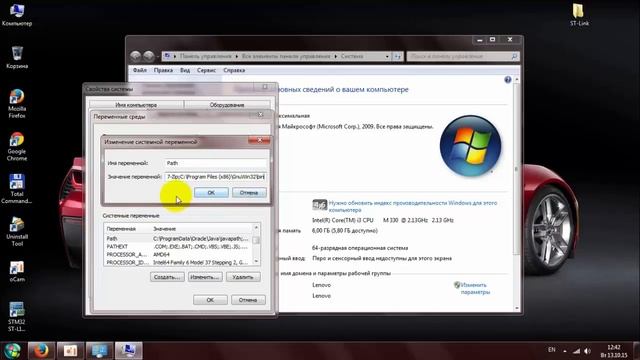640x360 pixels.
Task: Launch oCam desktop shortcut
Action: [x=17, y=271]
